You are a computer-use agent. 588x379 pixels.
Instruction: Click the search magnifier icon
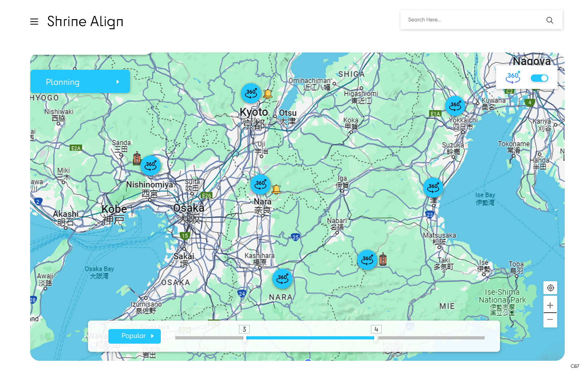tap(549, 20)
